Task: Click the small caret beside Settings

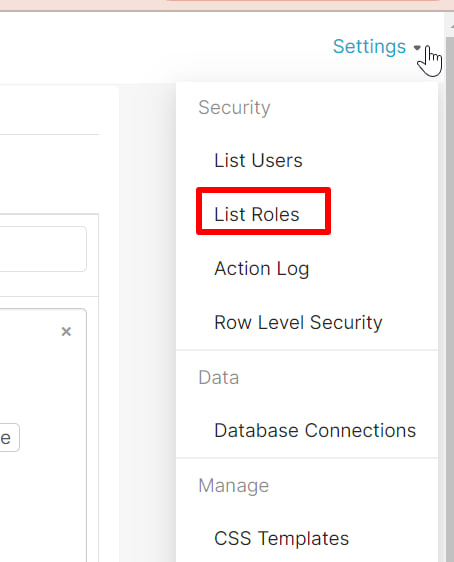Action: [x=417, y=47]
